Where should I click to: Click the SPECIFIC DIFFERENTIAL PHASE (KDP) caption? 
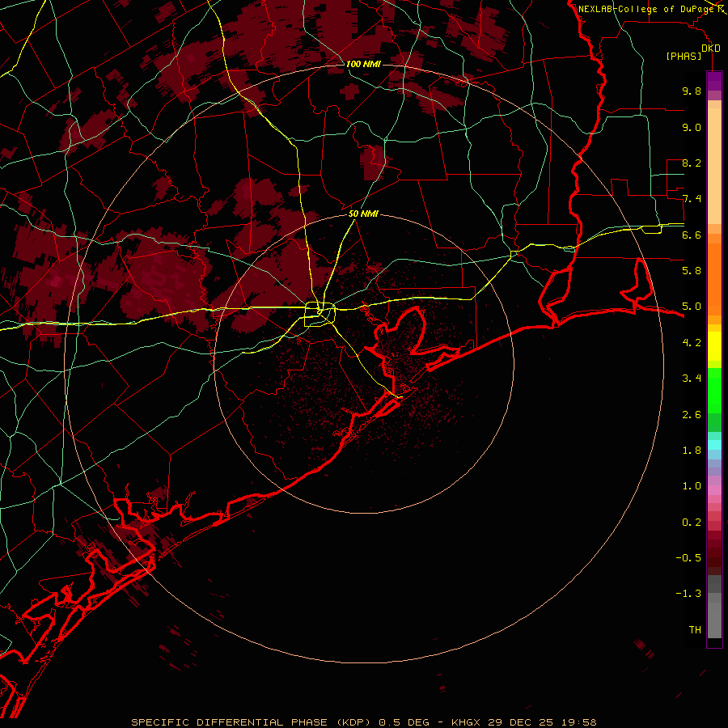pos(252,722)
